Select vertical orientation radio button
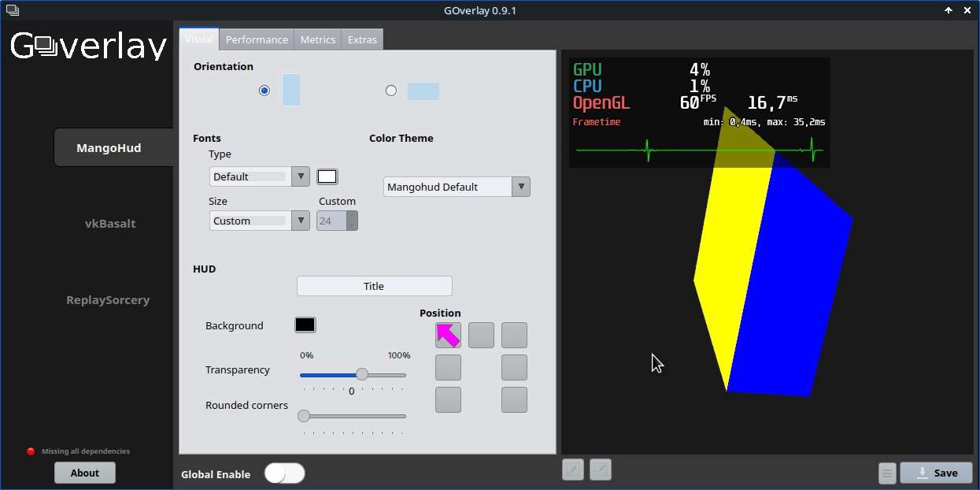Screen dimensions: 980x490 click(x=264, y=91)
